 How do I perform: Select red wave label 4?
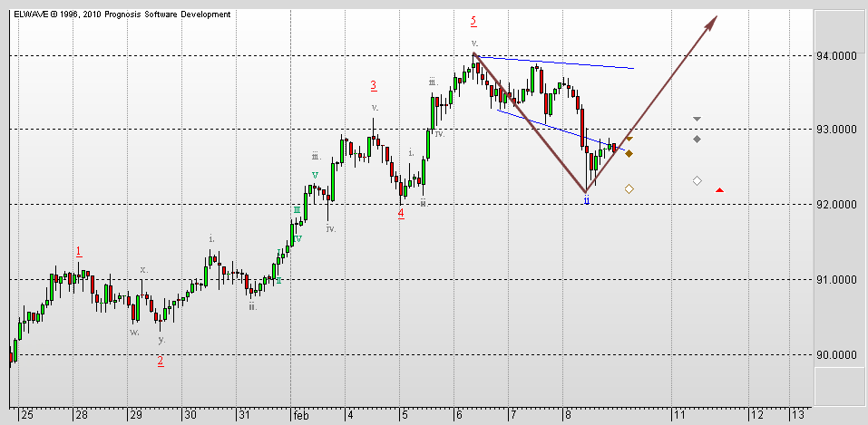click(x=401, y=213)
